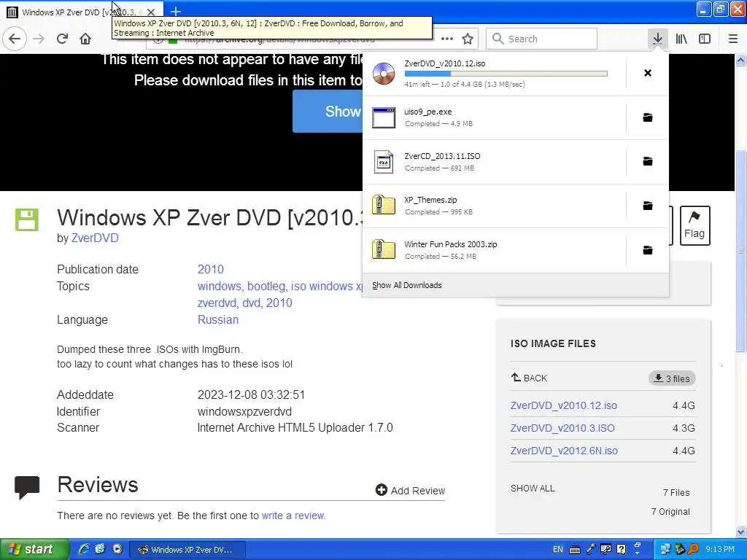Viewport: 747px width, 560px height.
Task: Click the uiso9_pe.exe file icon
Action: point(384,117)
